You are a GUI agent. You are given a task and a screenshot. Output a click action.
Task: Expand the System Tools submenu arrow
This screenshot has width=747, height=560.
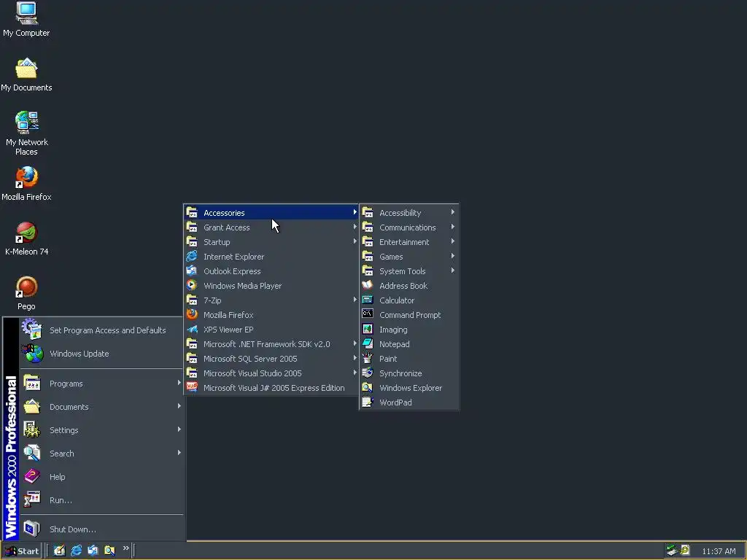coord(452,271)
